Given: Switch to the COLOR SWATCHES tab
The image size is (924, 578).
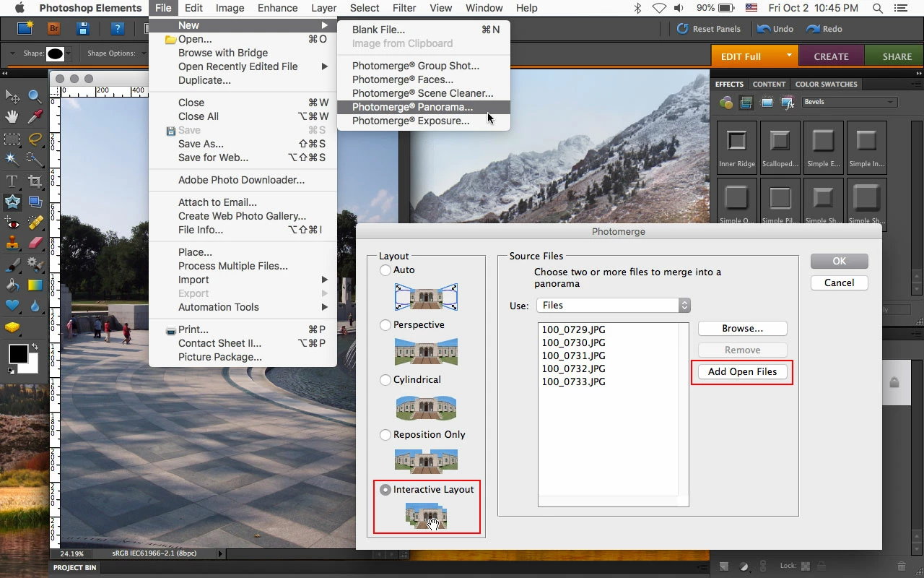Looking at the screenshot, I should (x=827, y=84).
